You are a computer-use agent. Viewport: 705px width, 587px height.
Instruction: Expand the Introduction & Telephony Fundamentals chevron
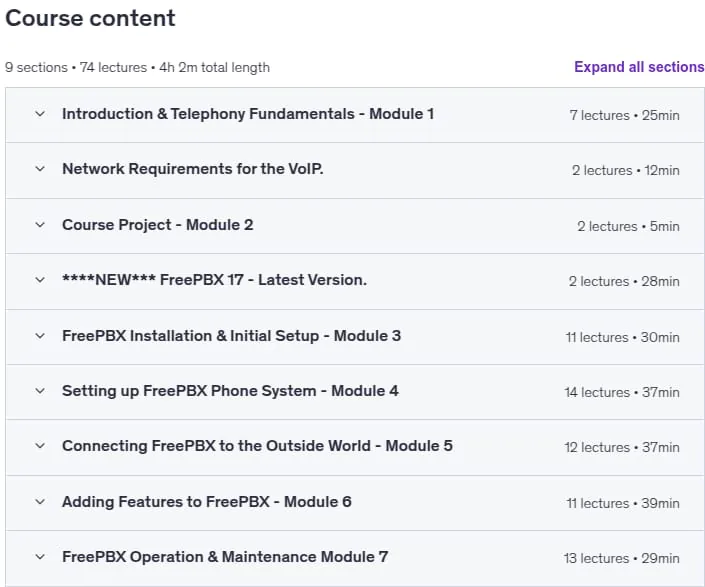click(x=40, y=114)
